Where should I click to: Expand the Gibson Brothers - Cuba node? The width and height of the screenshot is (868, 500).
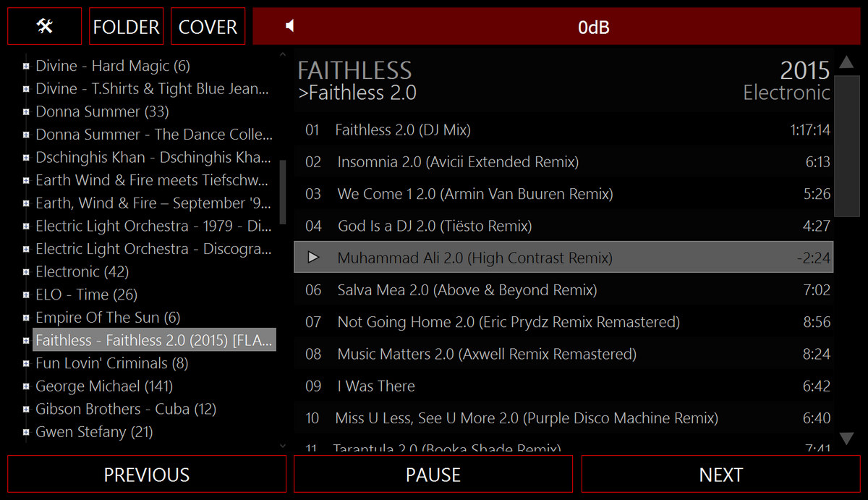[26, 410]
